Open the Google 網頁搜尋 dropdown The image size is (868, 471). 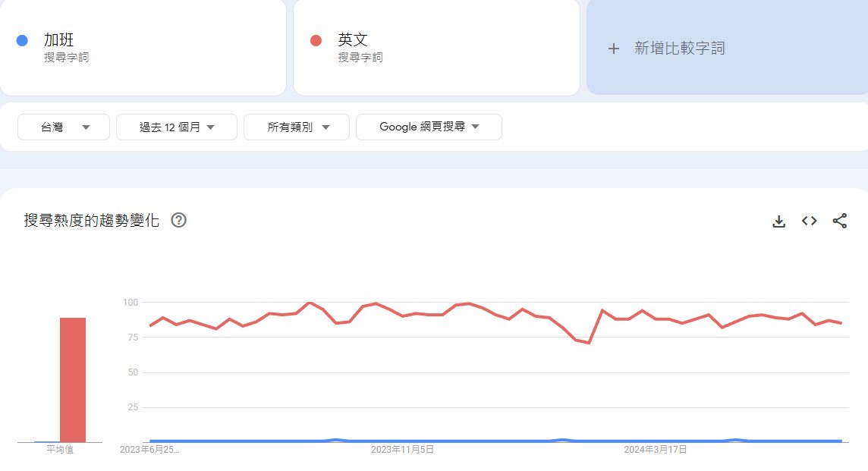[x=429, y=127]
